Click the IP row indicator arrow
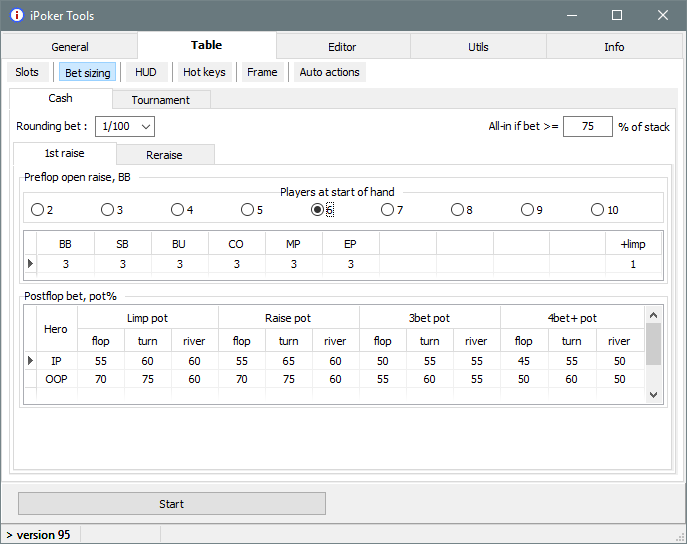Viewport: 687px width, 544px height. [30, 360]
